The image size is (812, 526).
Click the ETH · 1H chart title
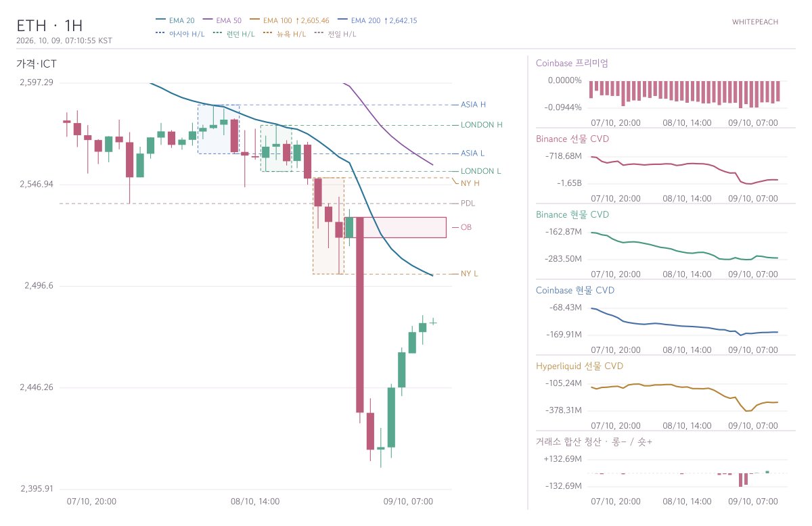coord(49,26)
